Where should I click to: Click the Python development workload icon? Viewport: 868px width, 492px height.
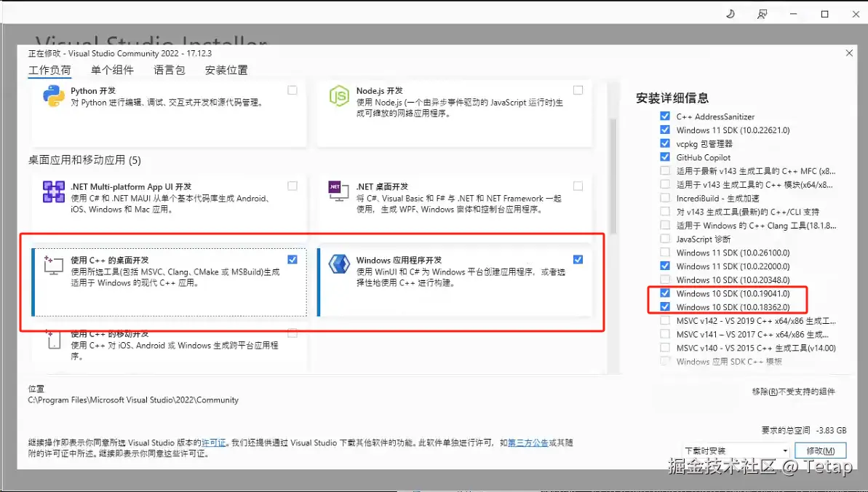pyautogui.click(x=54, y=96)
